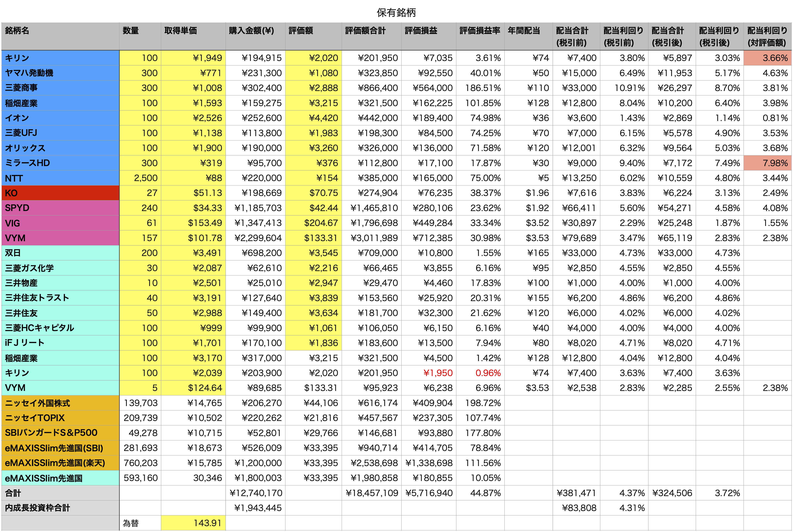
Task: Click the 2,500 NTT quantity cell
Action: click(x=140, y=178)
